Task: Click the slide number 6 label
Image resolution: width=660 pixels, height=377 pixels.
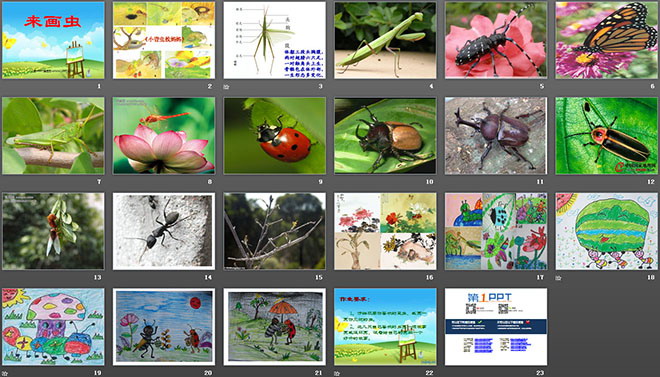Action: pyautogui.click(x=653, y=86)
